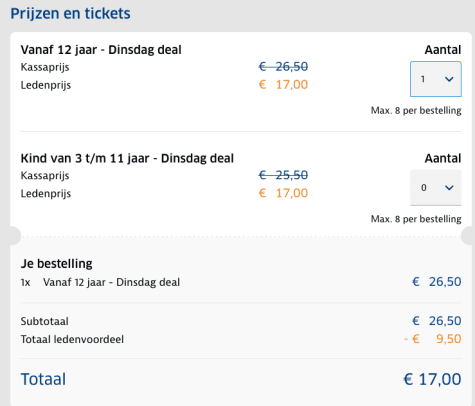The height and width of the screenshot is (406, 475).
Task: Click the Aantal label above the child quantity
Action: (x=443, y=158)
